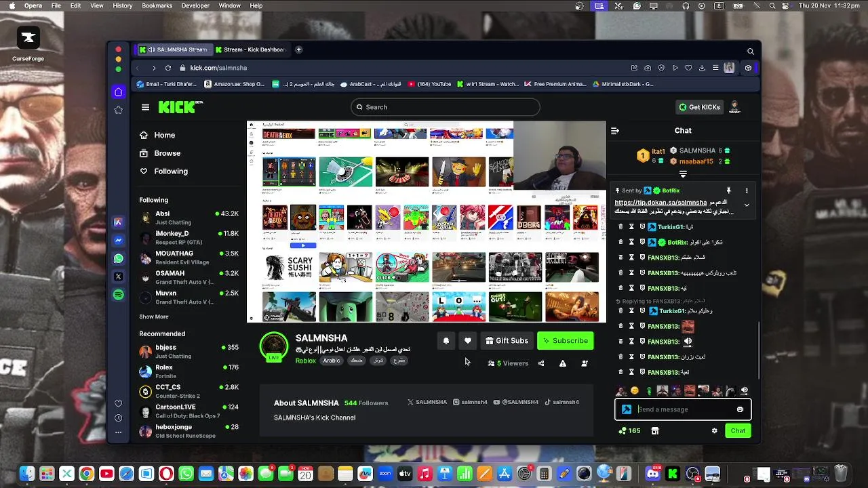Click Get KICKs button
Image resolution: width=868 pixels, height=488 pixels.
[x=699, y=107]
